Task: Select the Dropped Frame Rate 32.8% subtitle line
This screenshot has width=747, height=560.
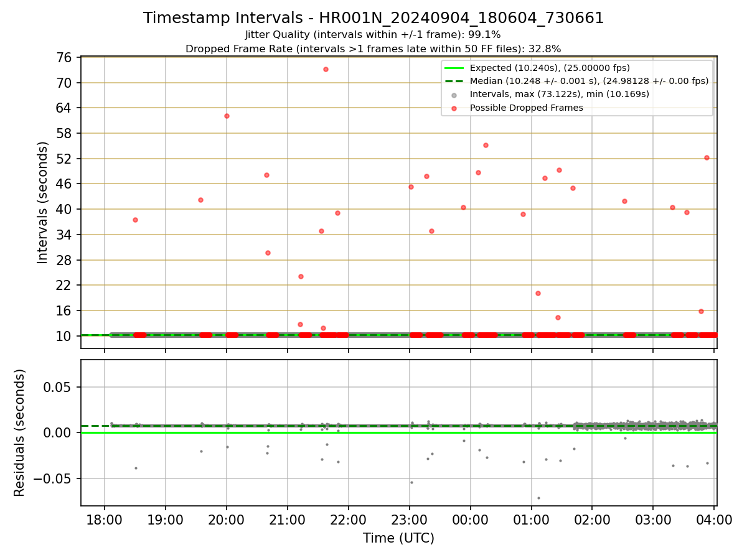Action: pyautogui.click(x=373, y=49)
